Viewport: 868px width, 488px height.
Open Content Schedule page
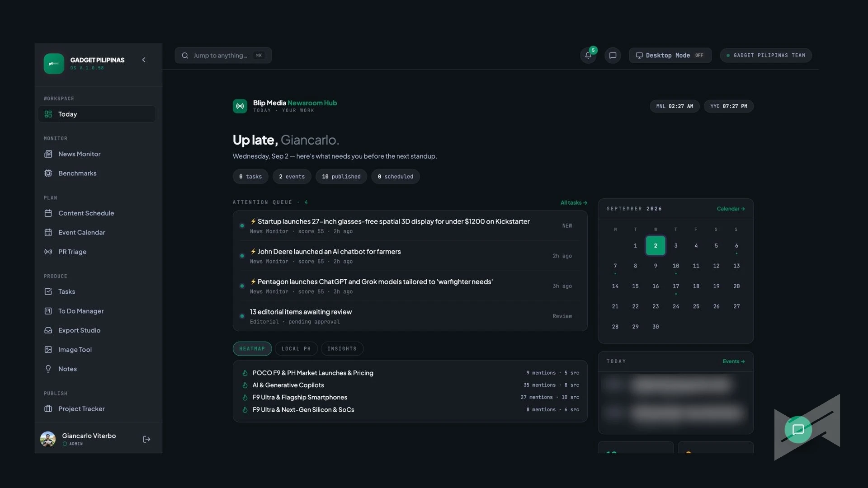click(97, 213)
